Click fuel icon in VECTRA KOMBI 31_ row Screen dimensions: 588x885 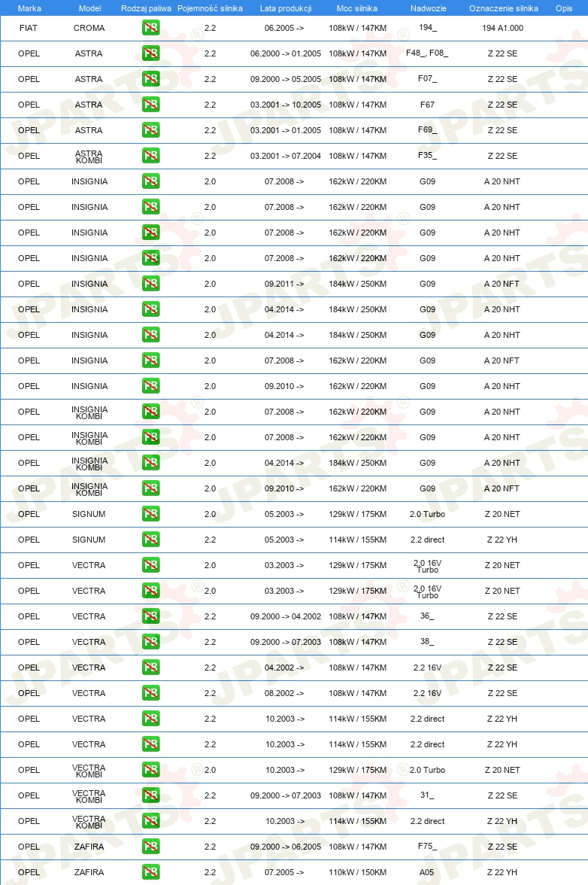tap(150, 795)
